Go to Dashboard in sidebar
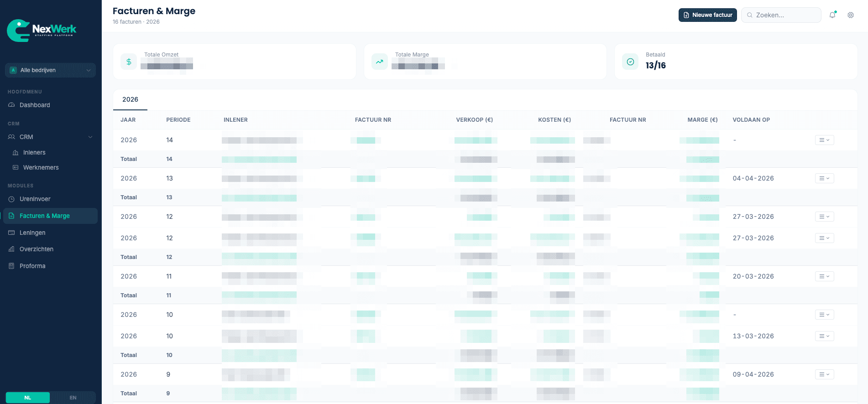This screenshot has width=868, height=404. [x=50, y=105]
